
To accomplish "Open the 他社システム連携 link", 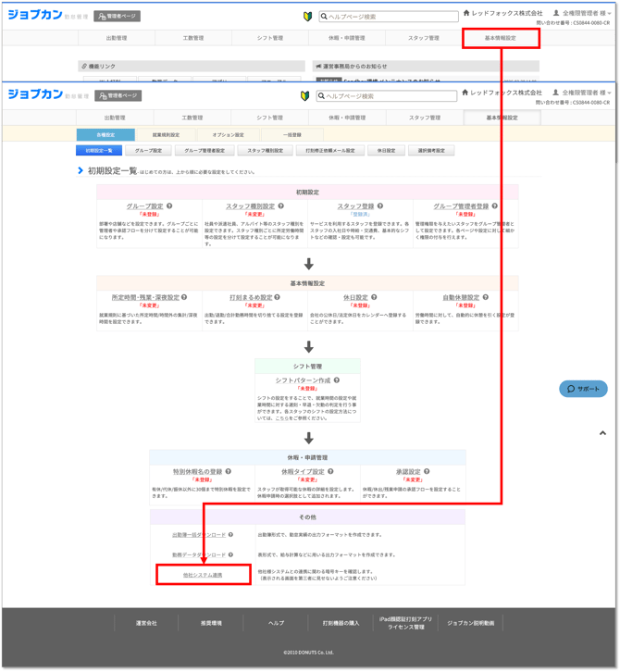I will 203,575.
